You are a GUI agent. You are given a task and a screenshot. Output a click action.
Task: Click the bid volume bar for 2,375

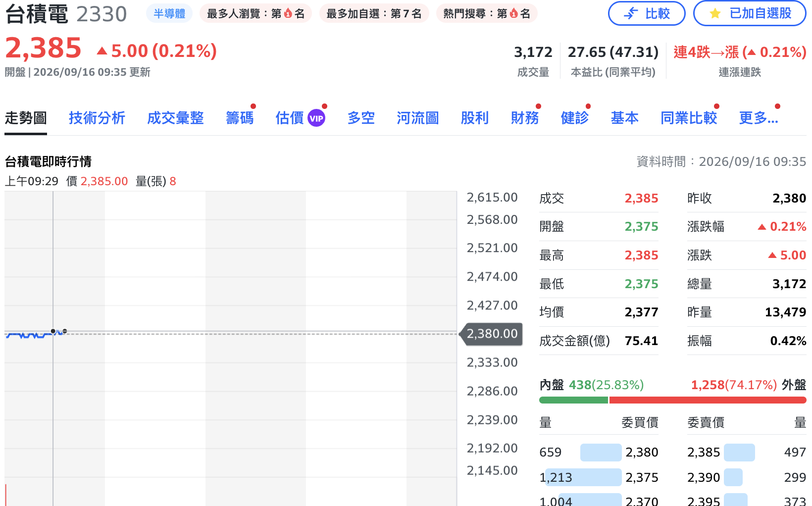tap(583, 477)
